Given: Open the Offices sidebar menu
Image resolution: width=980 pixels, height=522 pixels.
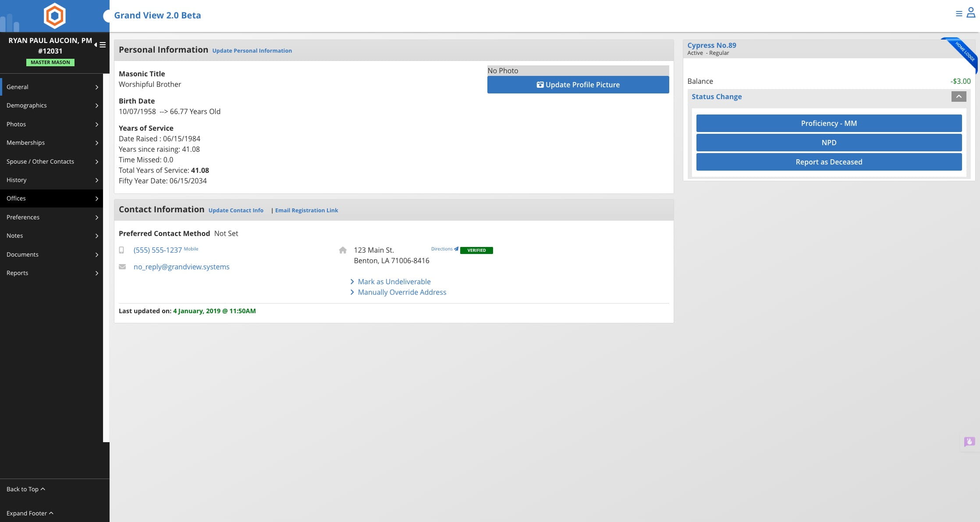Looking at the screenshot, I should [x=52, y=198].
